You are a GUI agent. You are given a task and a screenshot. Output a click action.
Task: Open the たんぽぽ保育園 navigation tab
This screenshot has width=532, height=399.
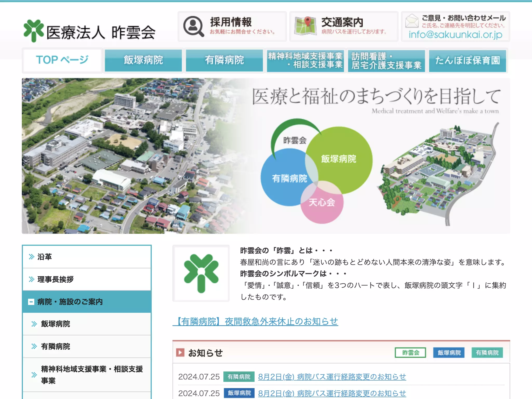click(468, 60)
